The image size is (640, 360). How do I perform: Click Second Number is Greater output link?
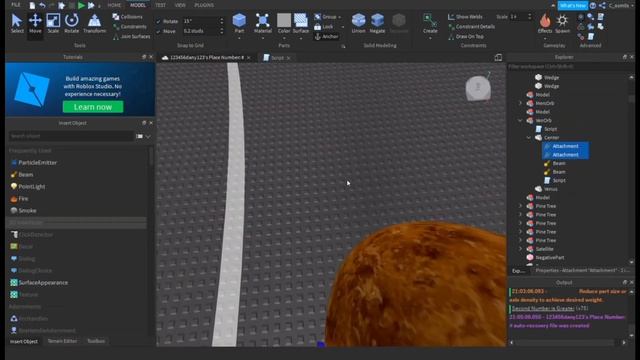(x=543, y=309)
